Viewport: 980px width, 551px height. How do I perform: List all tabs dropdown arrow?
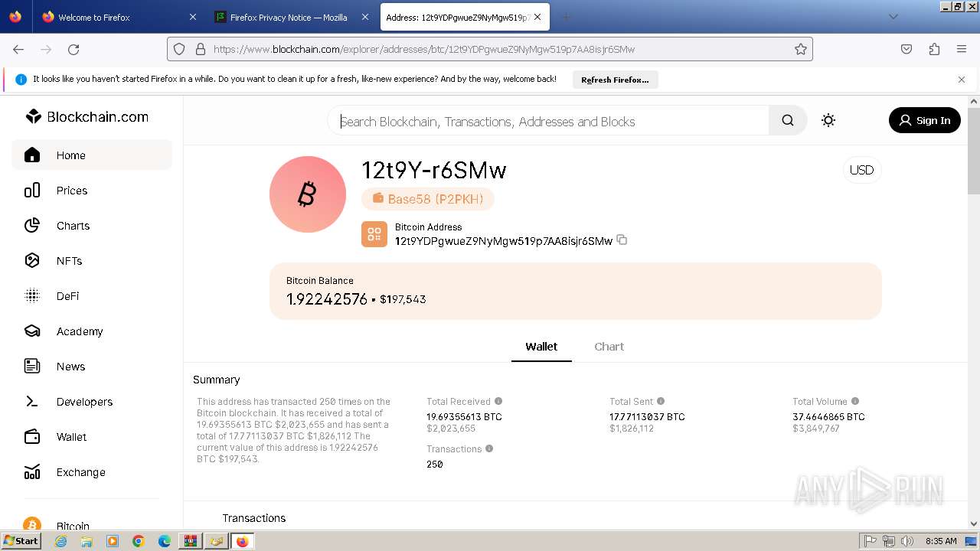pyautogui.click(x=893, y=17)
